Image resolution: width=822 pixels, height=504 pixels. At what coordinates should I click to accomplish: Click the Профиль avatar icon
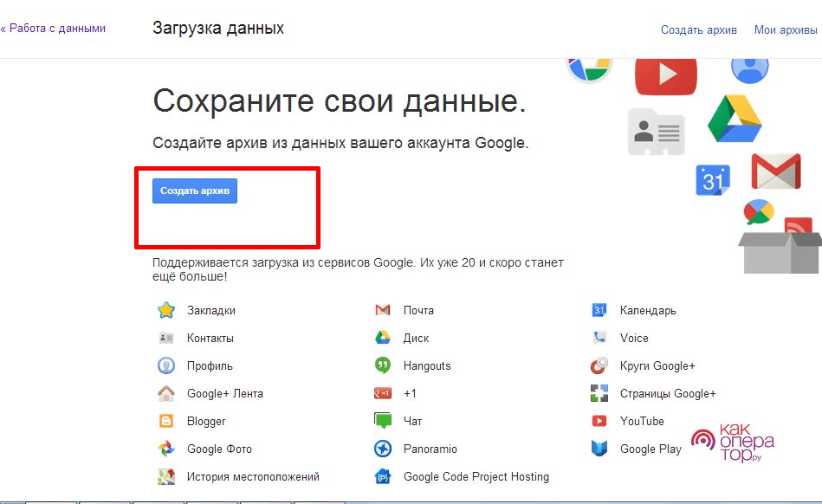pos(166,365)
